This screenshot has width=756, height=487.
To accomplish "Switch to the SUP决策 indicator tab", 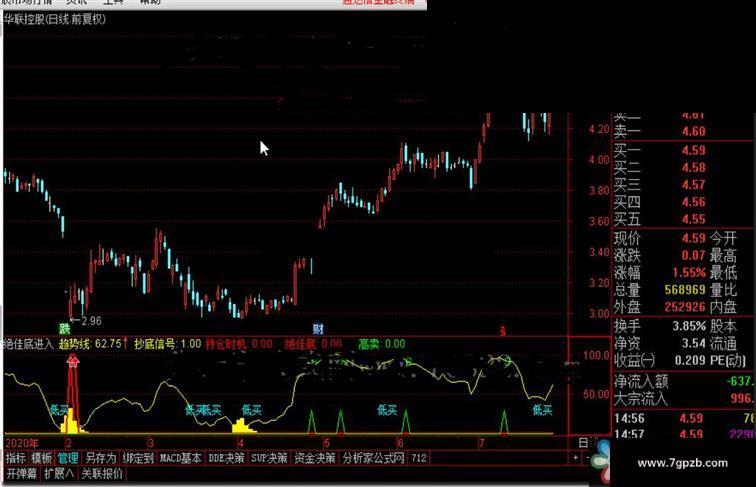I will coord(269,458).
